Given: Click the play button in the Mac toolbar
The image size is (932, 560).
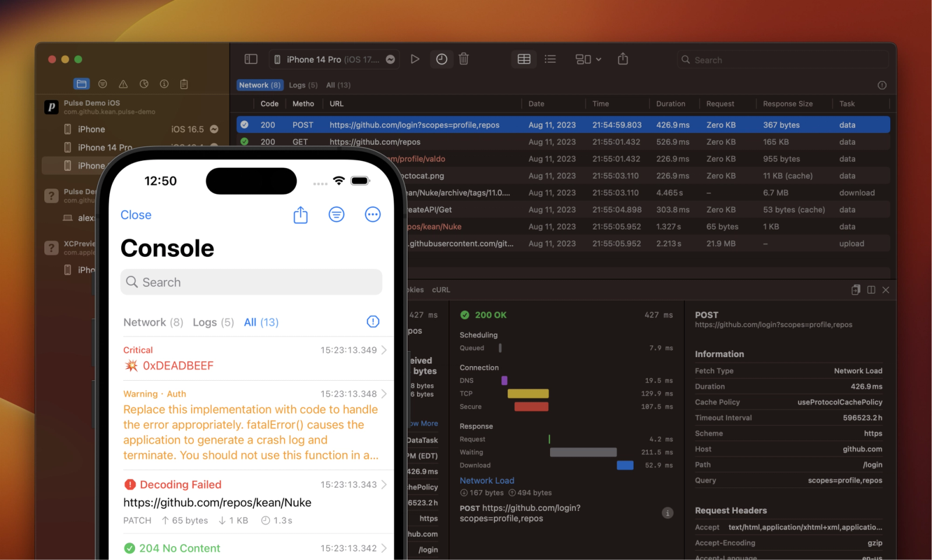Looking at the screenshot, I should pyautogui.click(x=415, y=59).
